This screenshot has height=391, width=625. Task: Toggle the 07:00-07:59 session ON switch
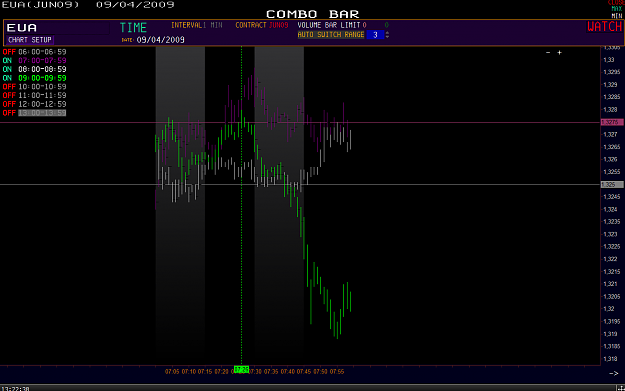pyautogui.click(x=7, y=61)
